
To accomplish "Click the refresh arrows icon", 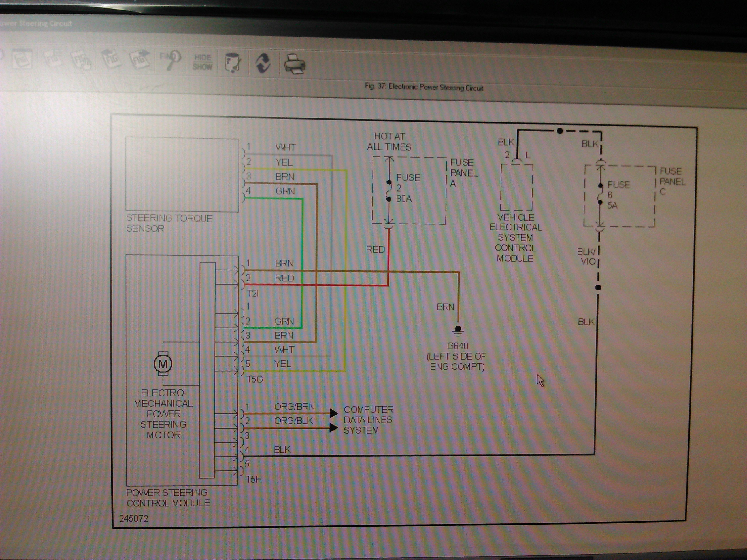I will coord(263,63).
